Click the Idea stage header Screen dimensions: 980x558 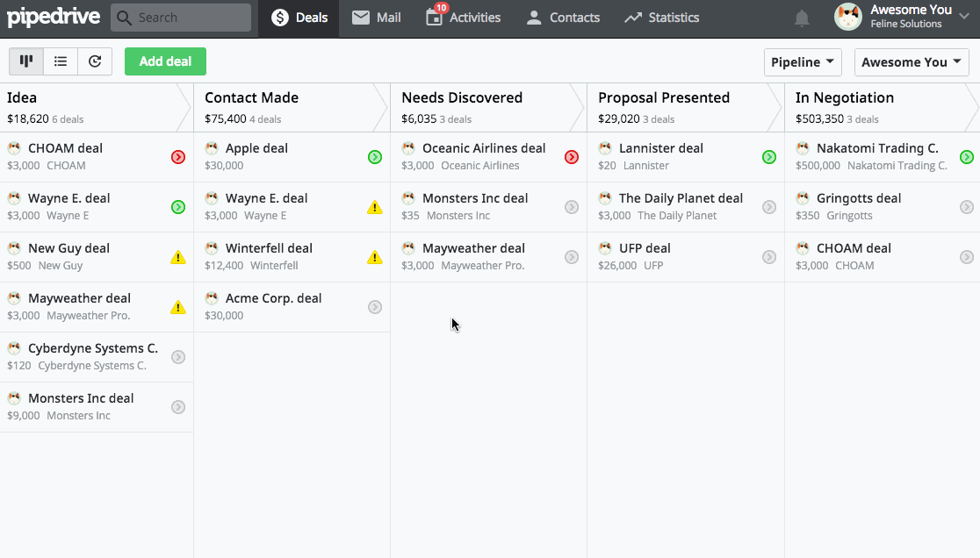coord(97,107)
